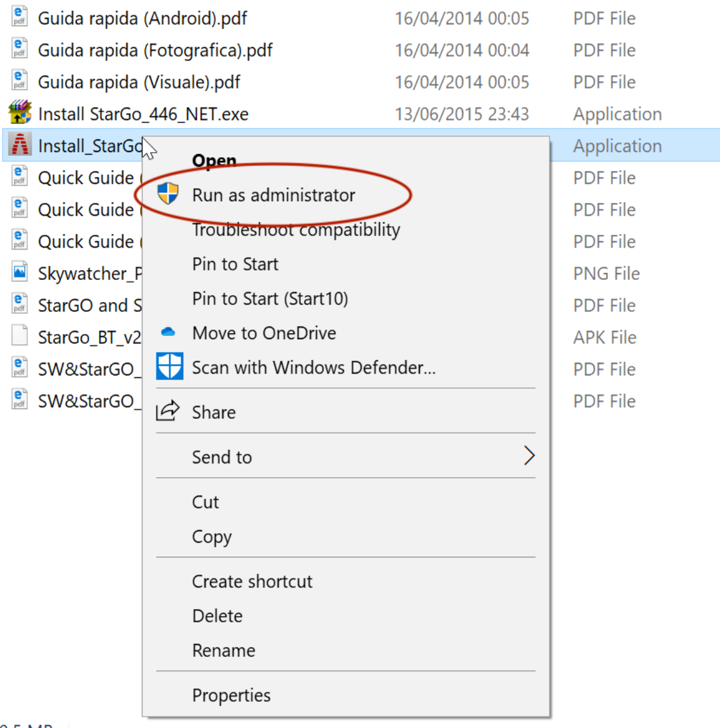Select file Install StarGo_446_NET.exe
720x728 pixels.
pyautogui.click(x=143, y=114)
